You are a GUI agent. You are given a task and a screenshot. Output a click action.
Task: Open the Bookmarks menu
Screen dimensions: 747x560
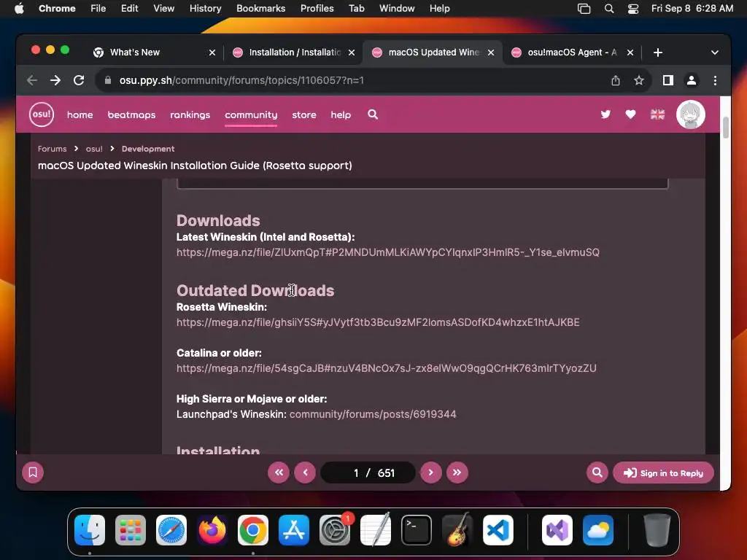260,9
